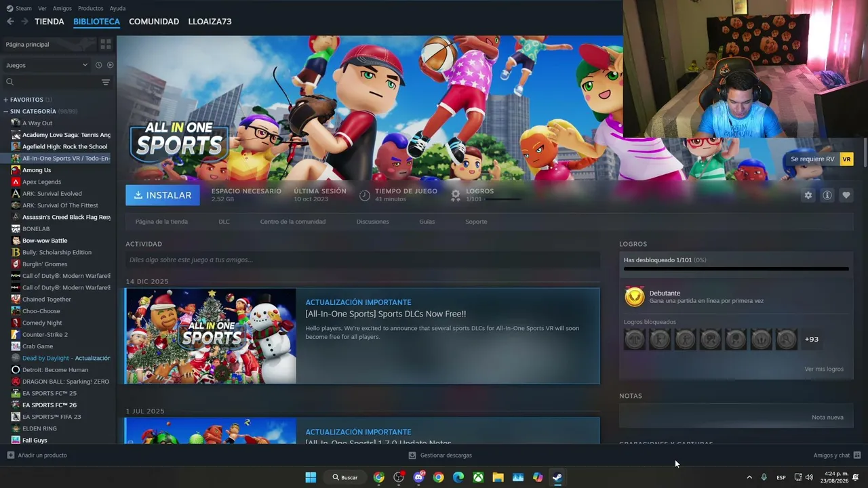Toggle the ready-to-play filter icon
868x488 pixels.
tap(110, 65)
